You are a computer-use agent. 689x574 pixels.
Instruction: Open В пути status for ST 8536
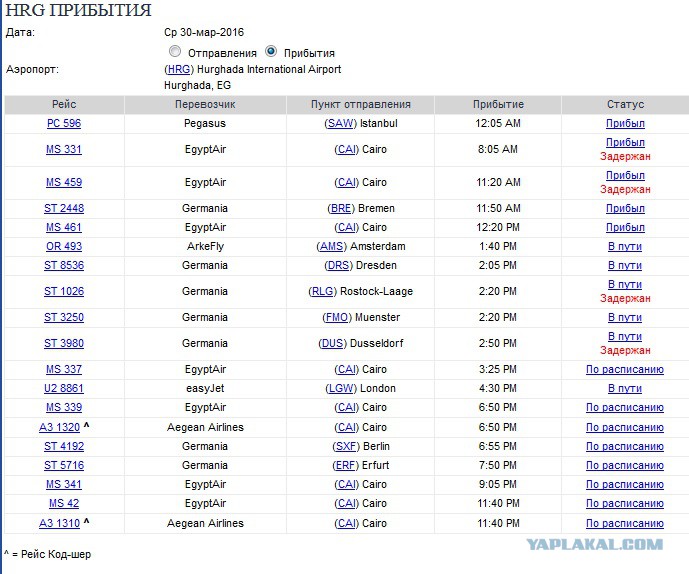tap(625, 265)
